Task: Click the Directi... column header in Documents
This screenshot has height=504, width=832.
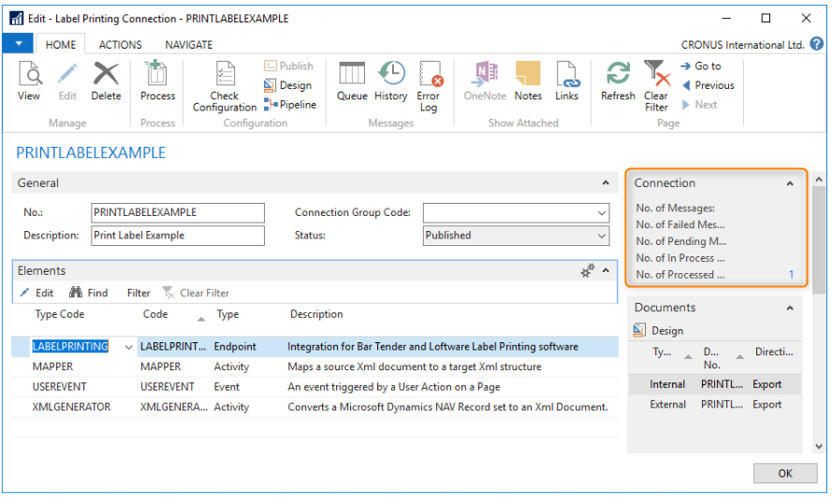Action: (x=774, y=352)
